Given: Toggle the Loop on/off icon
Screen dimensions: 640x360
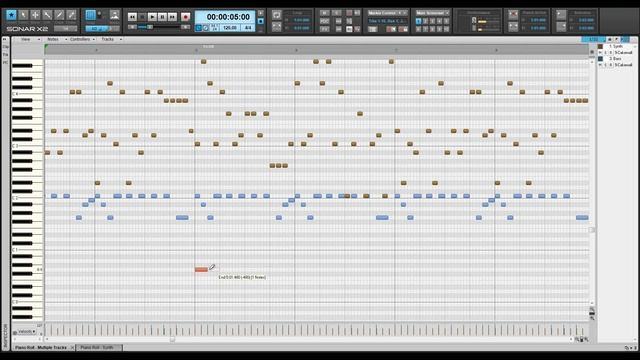Looking at the screenshot, I should 277,16.
